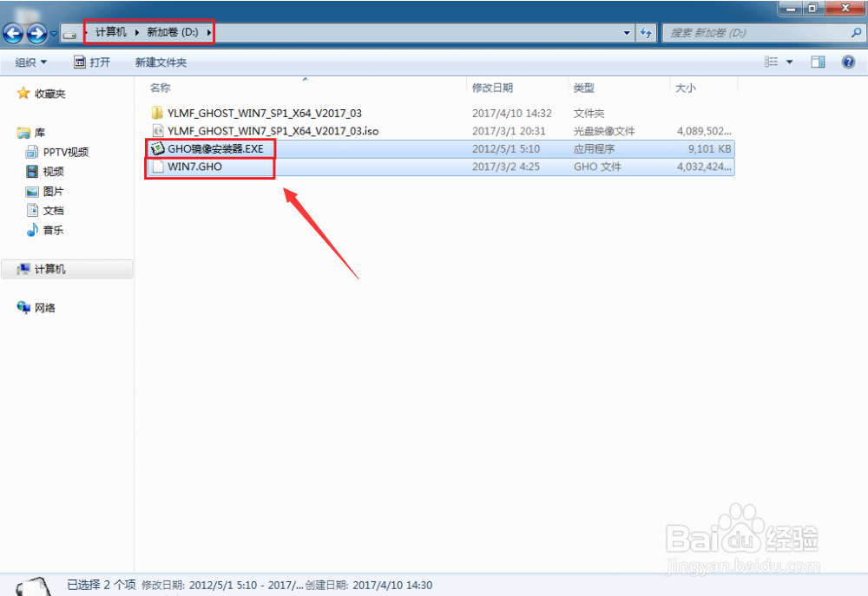Viewport: 868px width, 596px height.
Task: Open the address bar history dropdown
Action: 627,33
